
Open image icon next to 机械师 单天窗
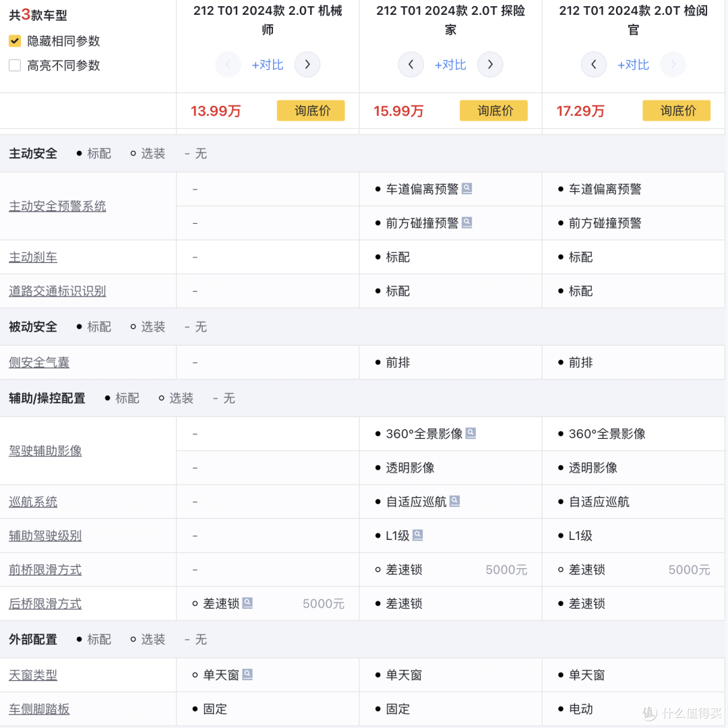tap(248, 674)
